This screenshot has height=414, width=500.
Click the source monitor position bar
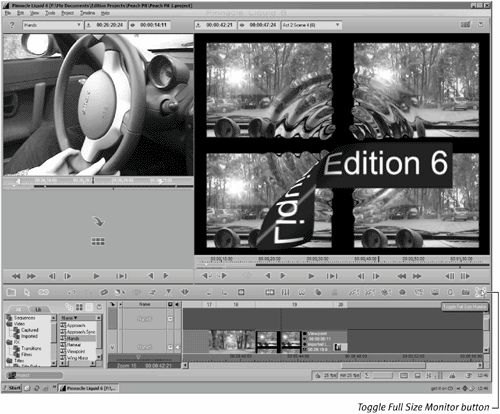[x=98, y=182]
